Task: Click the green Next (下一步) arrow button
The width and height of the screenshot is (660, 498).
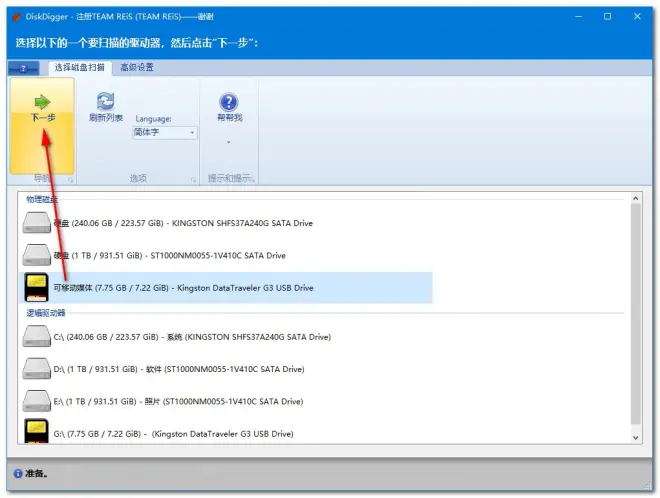Action: 42,125
